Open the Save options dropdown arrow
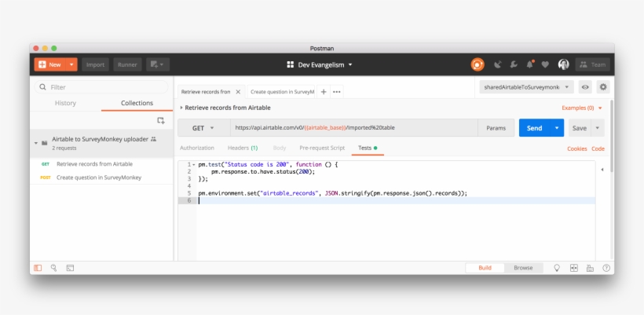 pyautogui.click(x=598, y=128)
